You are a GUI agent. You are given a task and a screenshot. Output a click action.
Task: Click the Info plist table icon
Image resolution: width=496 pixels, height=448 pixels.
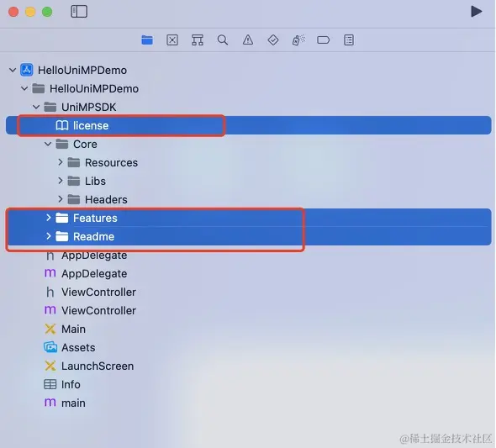(x=50, y=384)
